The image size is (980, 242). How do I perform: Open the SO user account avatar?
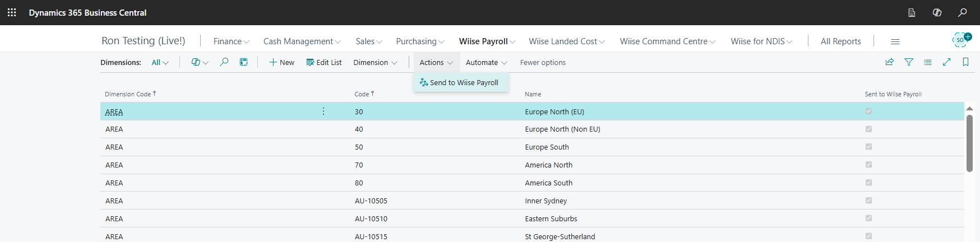[x=961, y=40]
